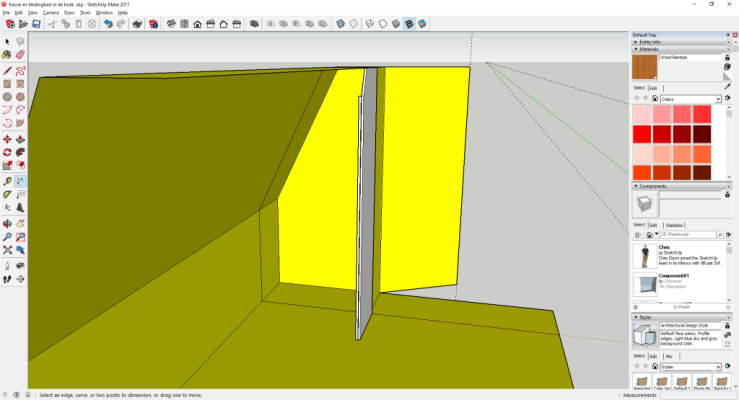Open the Edit menu
The width and height of the screenshot is (739, 400).
[19, 13]
